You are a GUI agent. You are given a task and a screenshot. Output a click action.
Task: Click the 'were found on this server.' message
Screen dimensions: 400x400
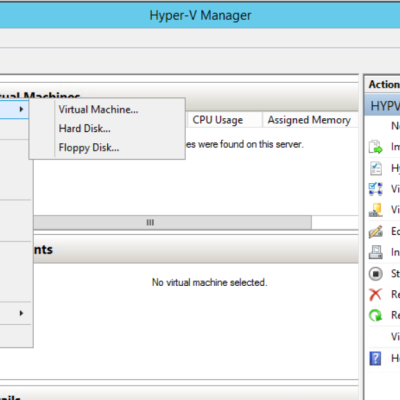(250, 144)
